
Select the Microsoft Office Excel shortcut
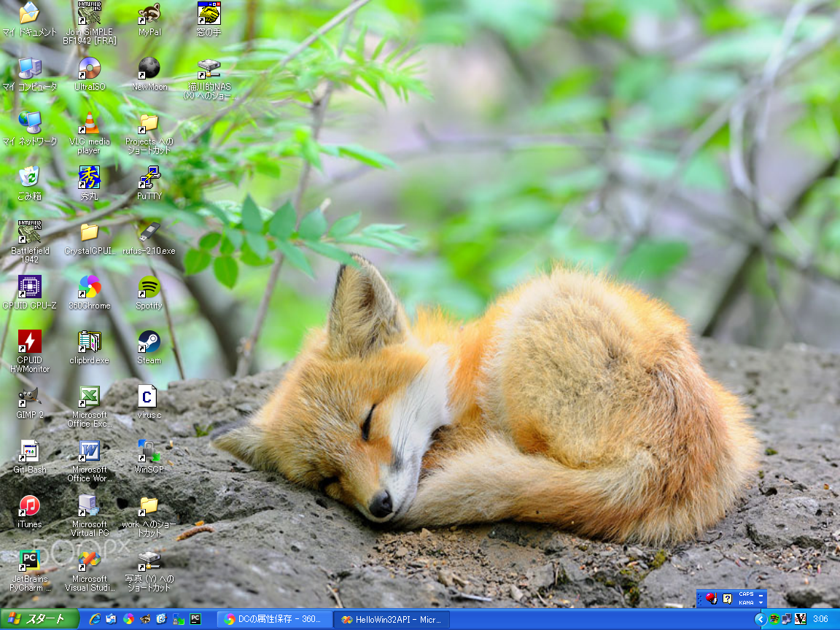90,407
